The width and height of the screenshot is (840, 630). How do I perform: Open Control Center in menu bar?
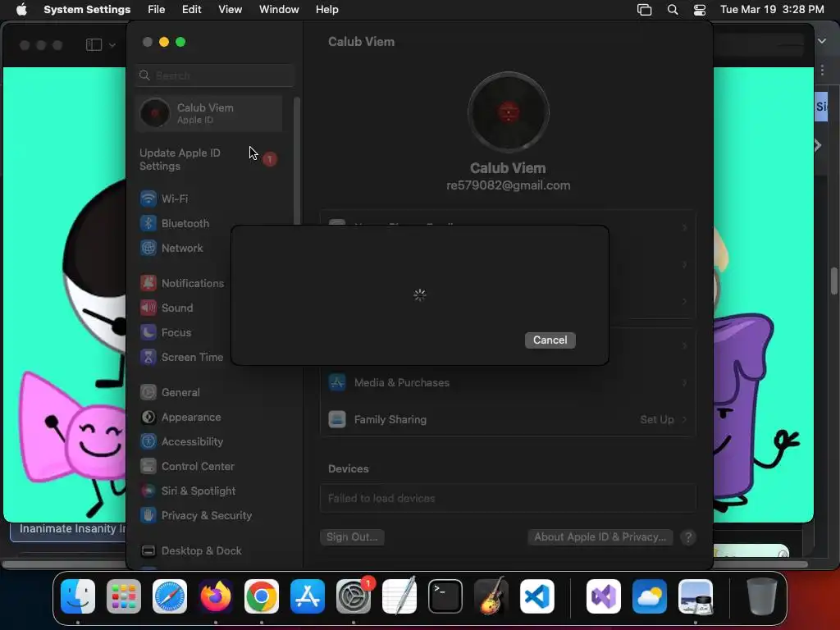point(700,10)
